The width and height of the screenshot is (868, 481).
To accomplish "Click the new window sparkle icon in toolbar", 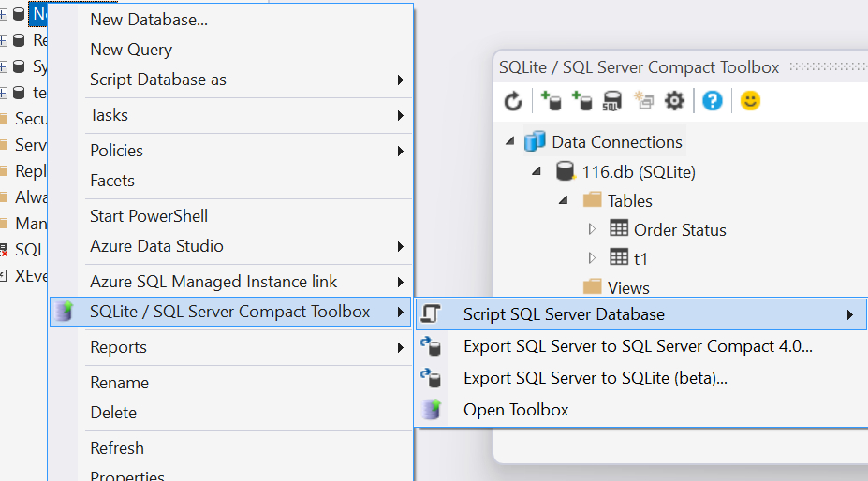I will tap(643, 101).
